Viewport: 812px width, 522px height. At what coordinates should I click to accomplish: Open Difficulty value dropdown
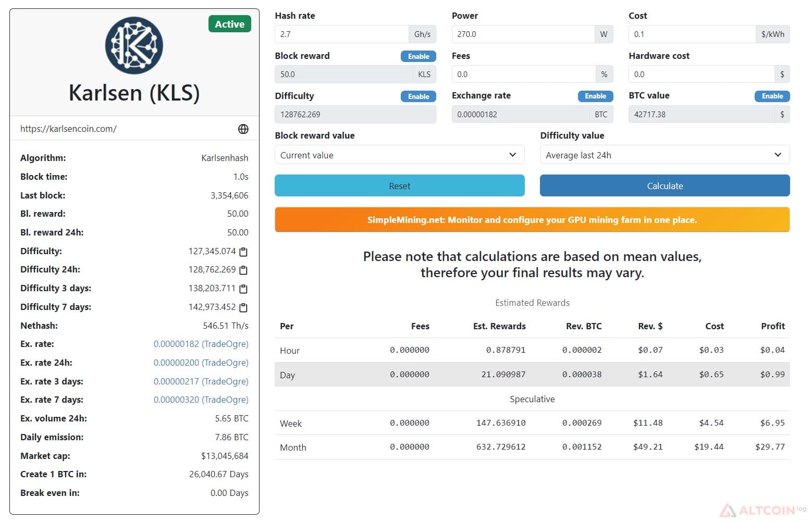(665, 155)
